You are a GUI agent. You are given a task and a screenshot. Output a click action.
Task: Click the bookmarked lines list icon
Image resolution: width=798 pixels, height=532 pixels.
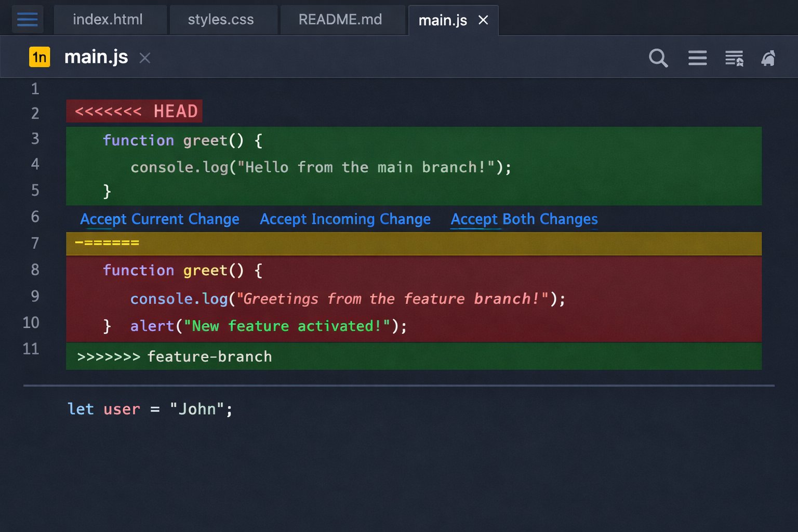point(734,58)
